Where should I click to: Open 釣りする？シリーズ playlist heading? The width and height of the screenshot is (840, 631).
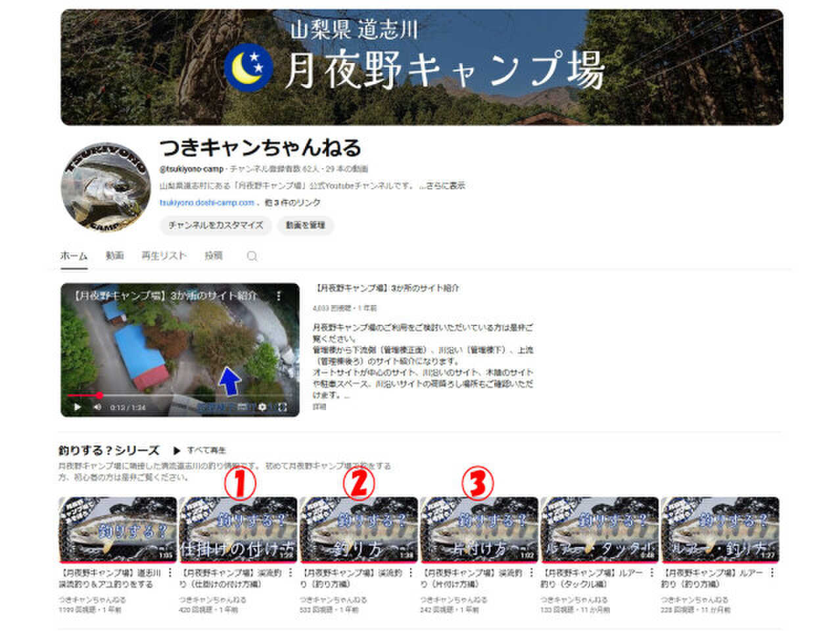(x=108, y=450)
